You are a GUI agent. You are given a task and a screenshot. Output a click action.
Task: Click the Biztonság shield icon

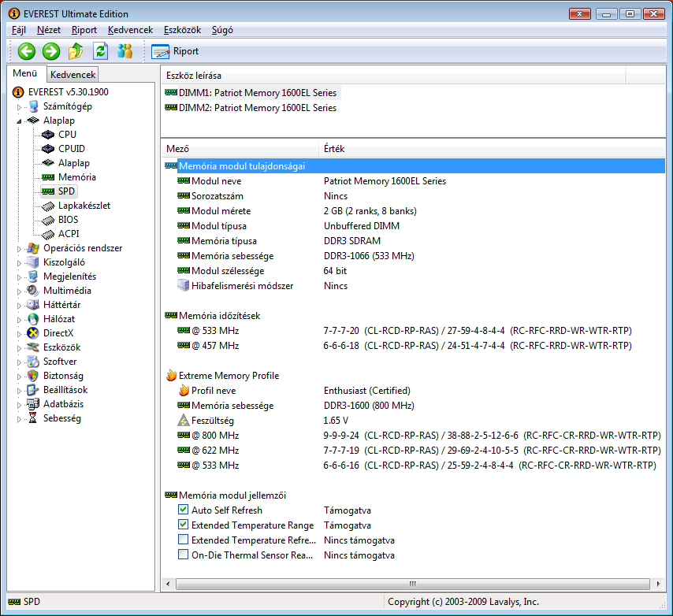tap(33, 376)
